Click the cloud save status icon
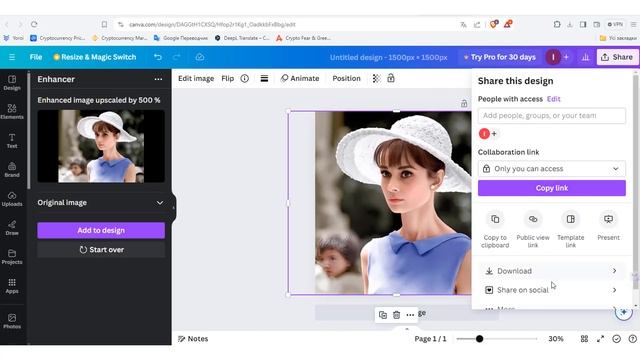Viewport: 640px width, 360px height. tap(200, 57)
